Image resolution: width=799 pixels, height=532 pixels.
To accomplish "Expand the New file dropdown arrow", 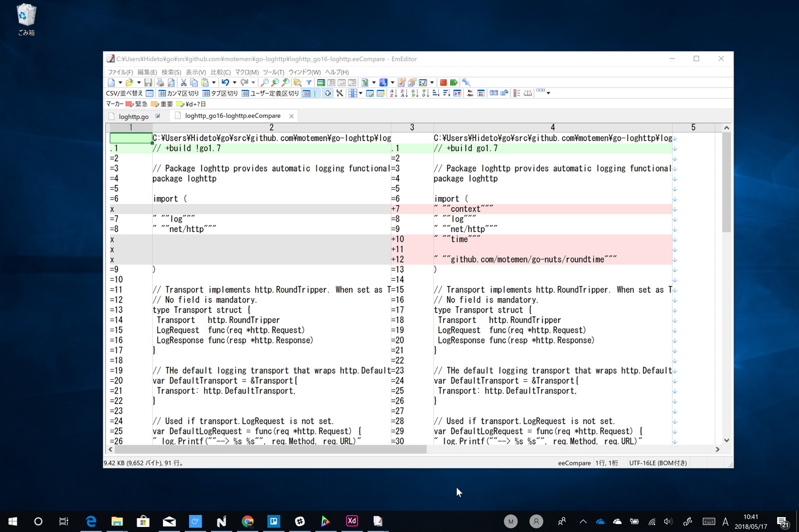I will point(119,82).
